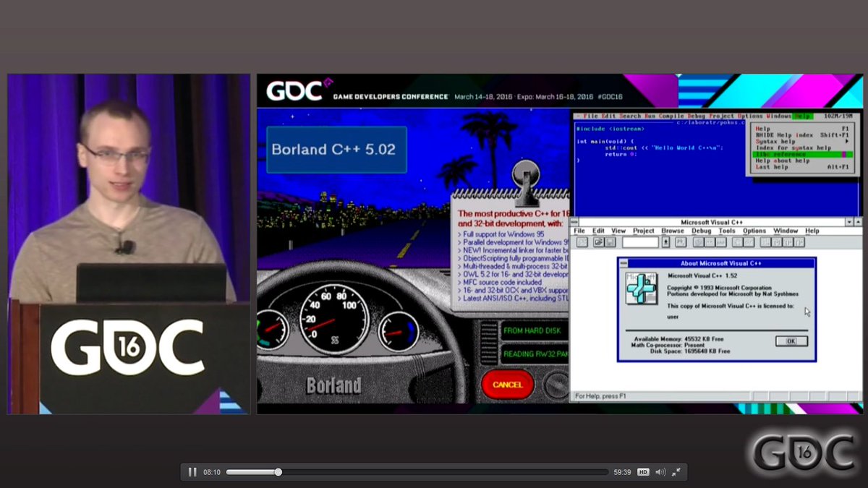Image resolution: width=868 pixels, height=488 pixels.
Task: Open the File menu in RHIDE
Action: point(591,116)
